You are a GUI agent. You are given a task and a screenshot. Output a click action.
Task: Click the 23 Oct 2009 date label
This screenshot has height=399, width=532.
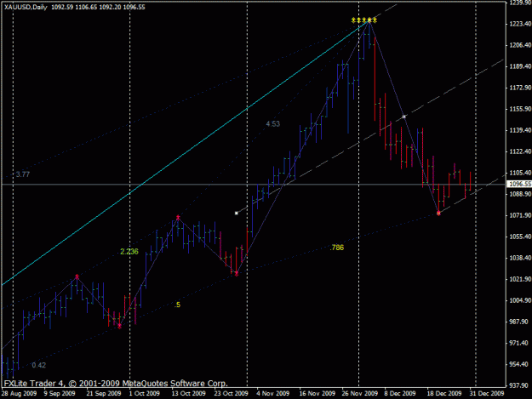[231, 394]
